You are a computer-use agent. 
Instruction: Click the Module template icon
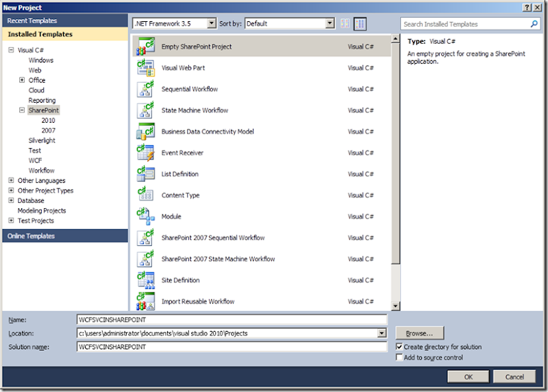[x=145, y=217]
